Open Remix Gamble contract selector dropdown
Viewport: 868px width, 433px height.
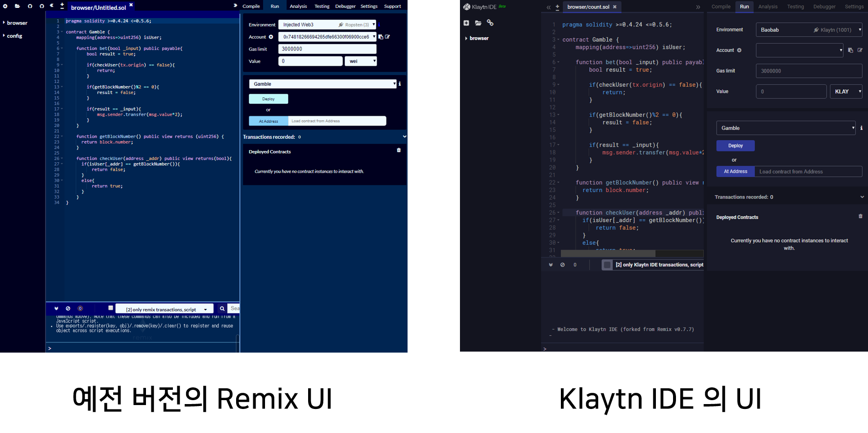(x=323, y=84)
